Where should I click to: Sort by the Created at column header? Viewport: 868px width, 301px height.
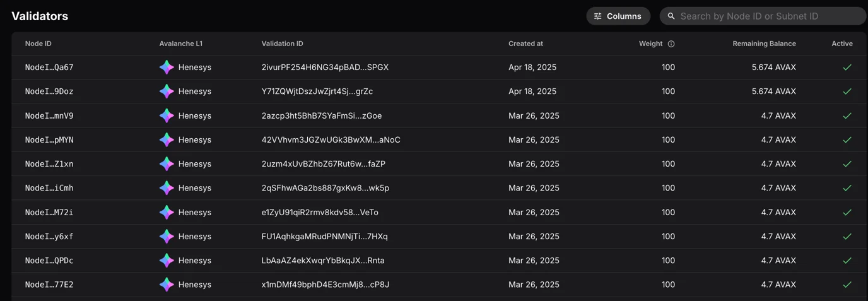[525, 44]
